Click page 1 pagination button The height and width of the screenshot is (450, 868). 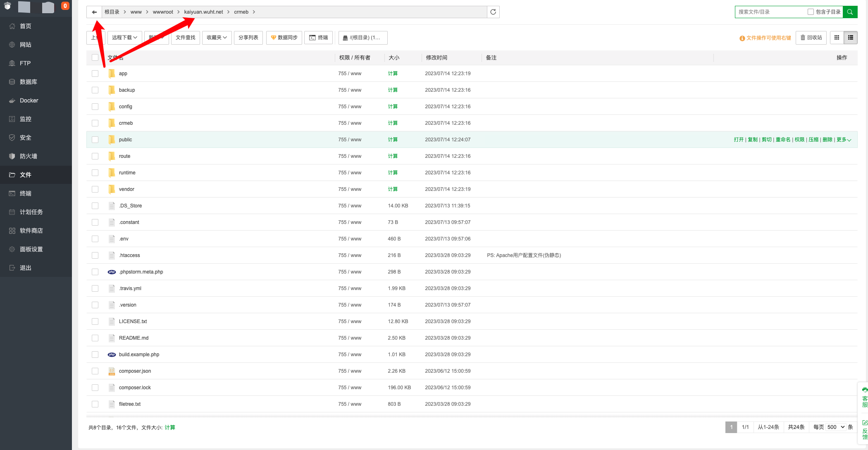tap(731, 427)
